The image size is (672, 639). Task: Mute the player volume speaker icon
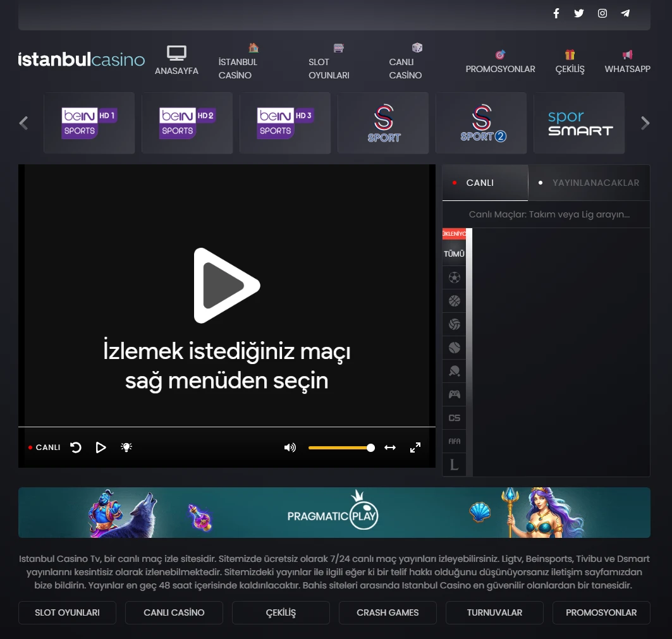(290, 447)
